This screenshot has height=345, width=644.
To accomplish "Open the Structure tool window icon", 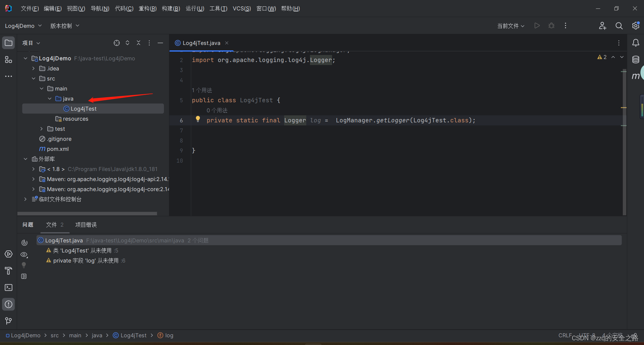I will pyautogui.click(x=9, y=60).
